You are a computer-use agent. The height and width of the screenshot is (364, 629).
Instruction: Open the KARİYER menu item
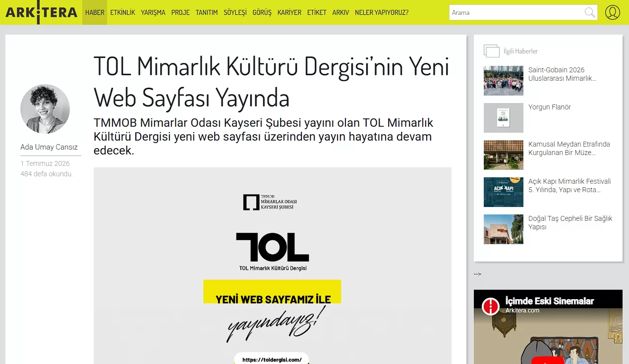click(x=289, y=12)
